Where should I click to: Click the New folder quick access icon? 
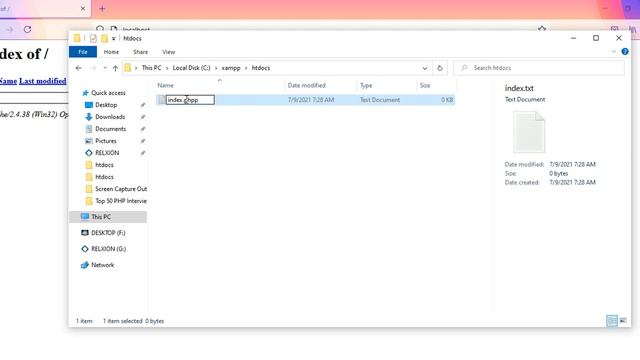tap(104, 38)
